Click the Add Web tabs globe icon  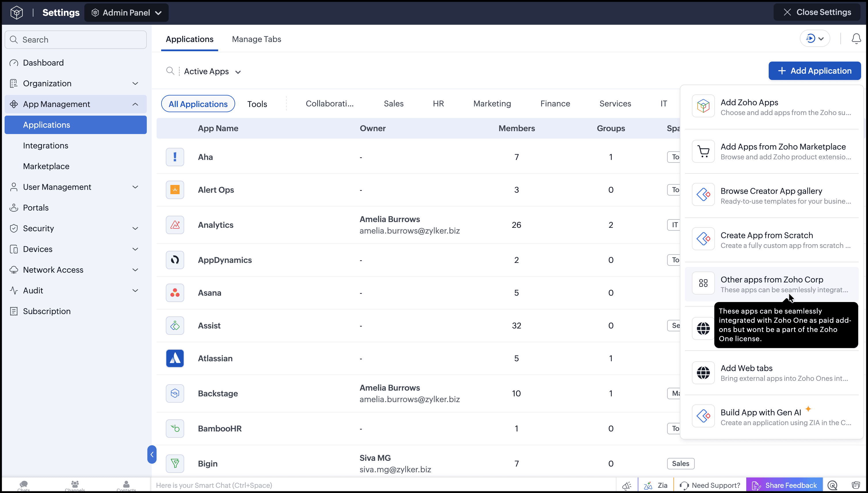tap(703, 373)
